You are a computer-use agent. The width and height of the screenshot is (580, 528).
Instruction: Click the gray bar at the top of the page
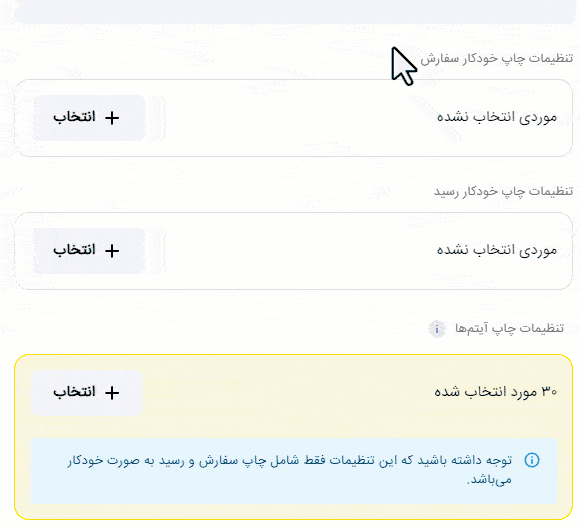pos(294,12)
